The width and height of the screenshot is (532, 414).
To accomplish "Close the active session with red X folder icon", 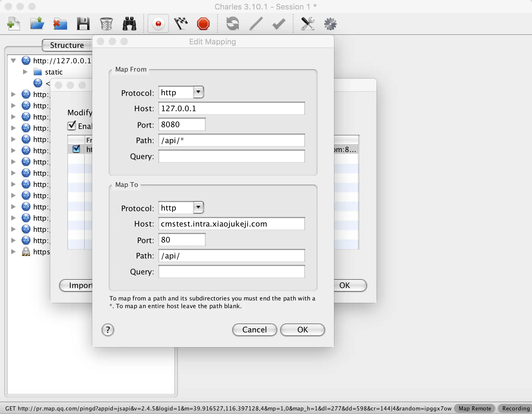I will point(60,24).
